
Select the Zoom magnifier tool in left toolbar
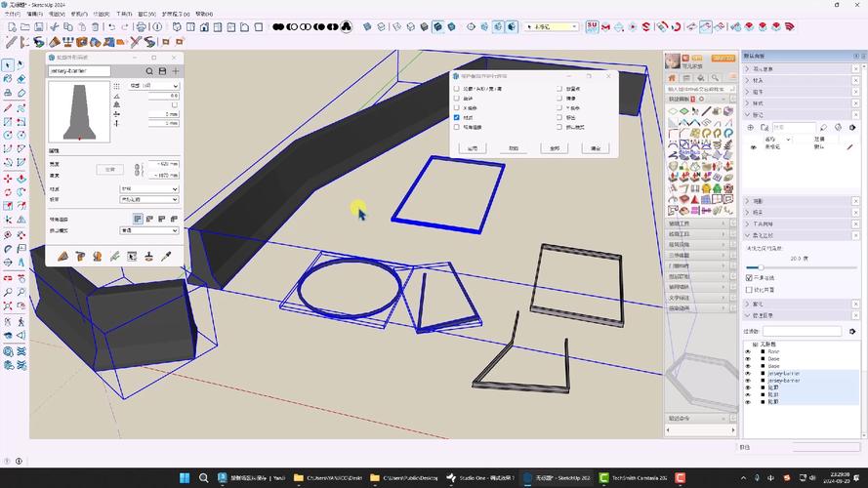[x=8, y=291]
